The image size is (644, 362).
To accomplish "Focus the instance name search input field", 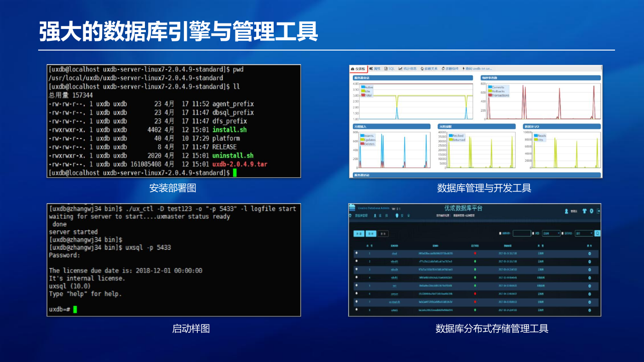I will 522,233.
